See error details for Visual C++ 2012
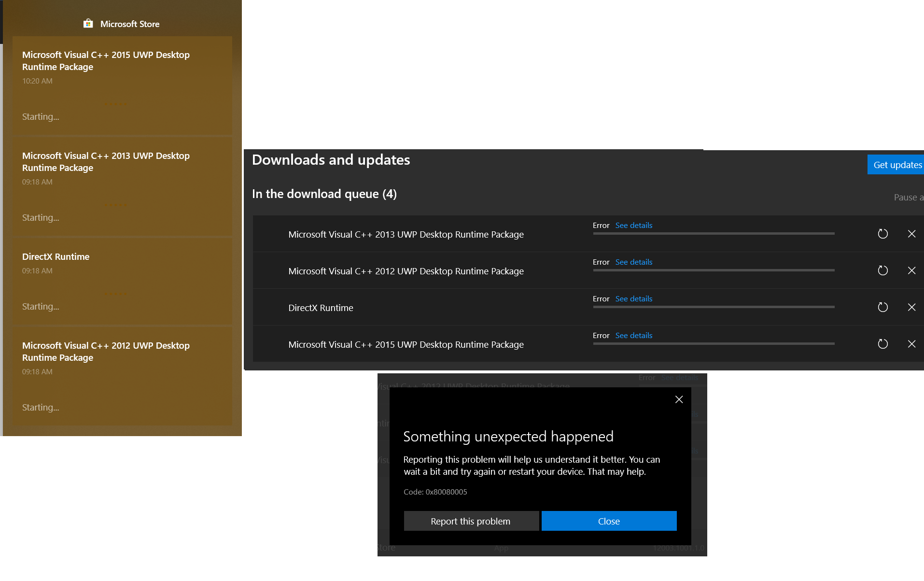924x581 pixels. coord(633,262)
